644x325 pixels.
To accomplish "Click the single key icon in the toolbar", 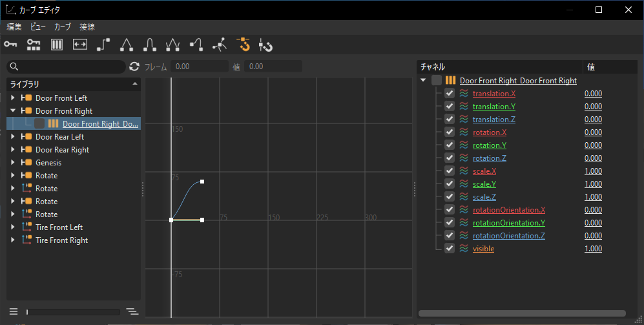I will tap(10, 45).
